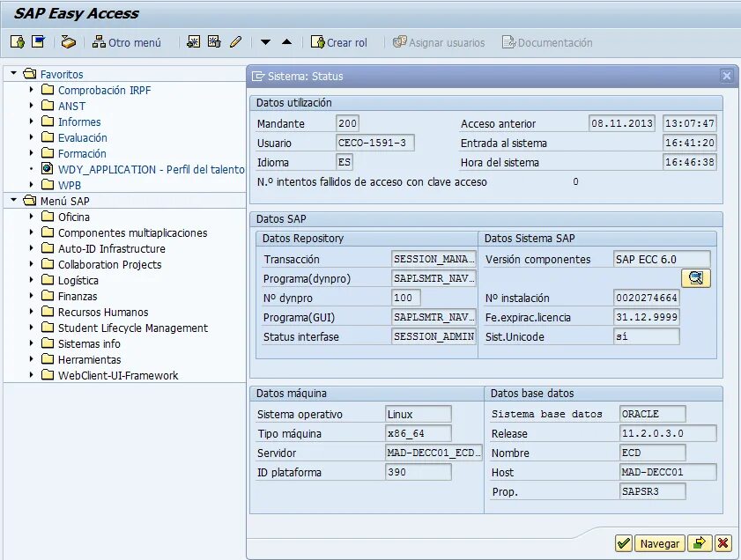
Task: Open the SAP Business Workplace icon
Action: (69, 42)
